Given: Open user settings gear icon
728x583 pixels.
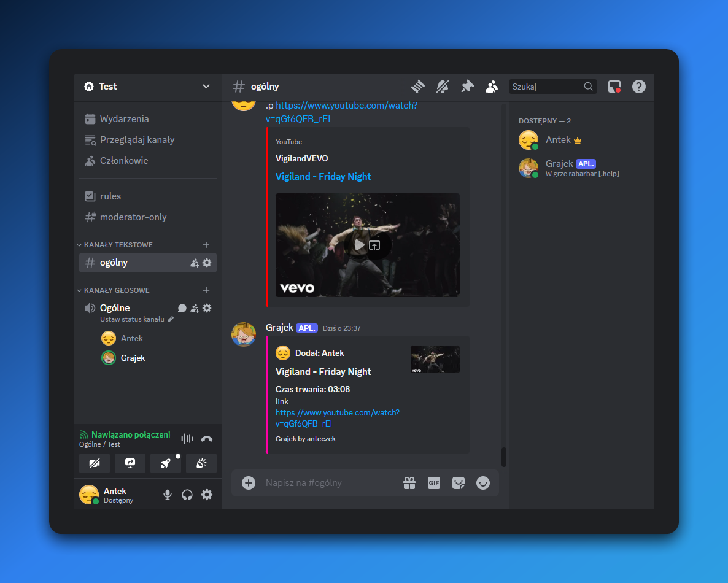Looking at the screenshot, I should pos(207,495).
